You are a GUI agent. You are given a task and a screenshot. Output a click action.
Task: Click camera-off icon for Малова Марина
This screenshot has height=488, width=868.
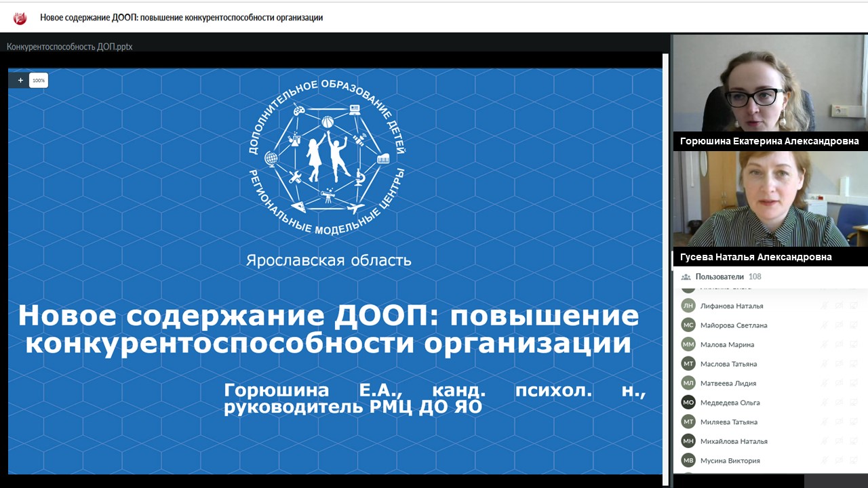pyautogui.click(x=840, y=344)
